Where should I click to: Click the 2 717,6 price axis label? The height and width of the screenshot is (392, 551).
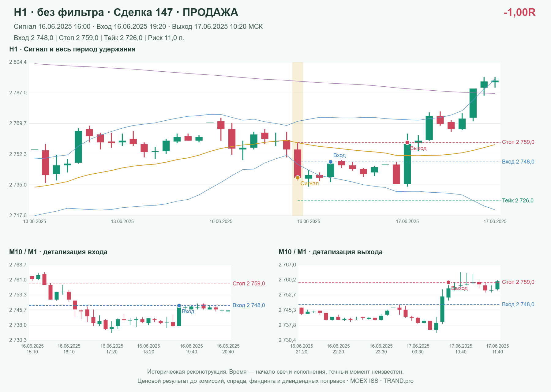coord(18,216)
